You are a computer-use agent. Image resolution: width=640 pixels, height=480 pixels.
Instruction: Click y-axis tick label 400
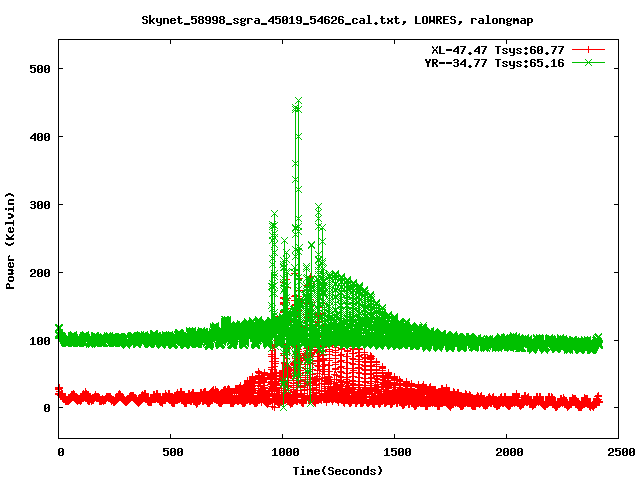pos(40,137)
